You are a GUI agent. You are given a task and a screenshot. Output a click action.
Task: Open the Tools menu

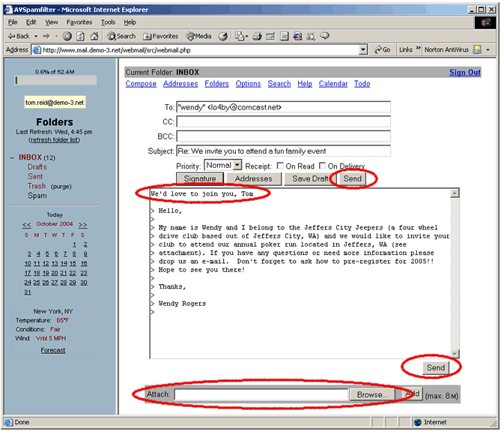109,22
